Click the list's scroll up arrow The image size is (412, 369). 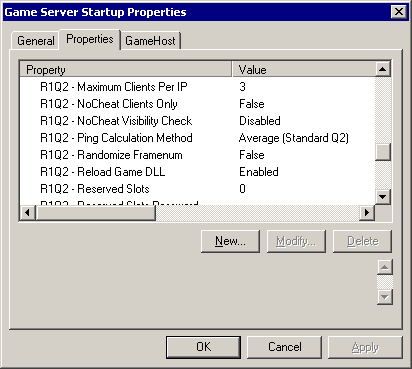pyautogui.click(x=383, y=69)
